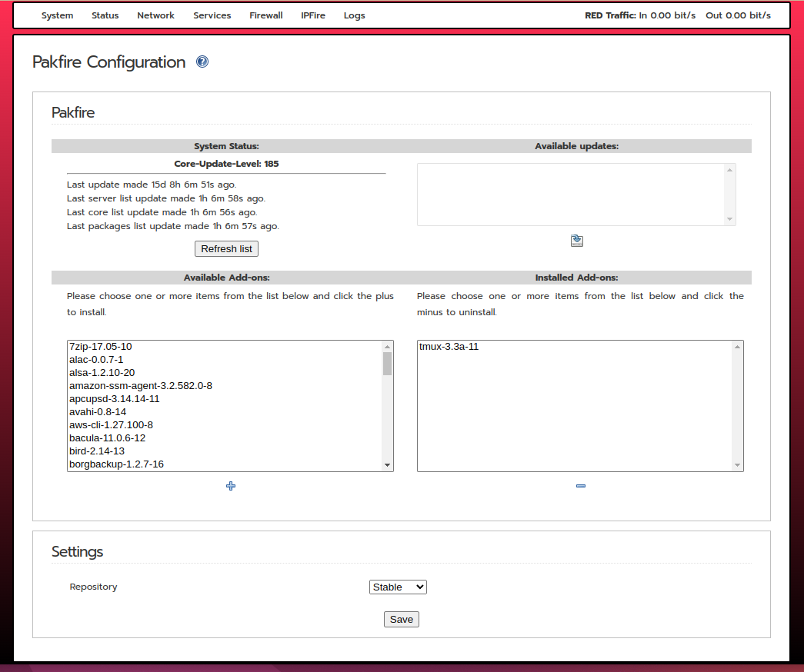Open the Pakfire help icon

(x=202, y=62)
